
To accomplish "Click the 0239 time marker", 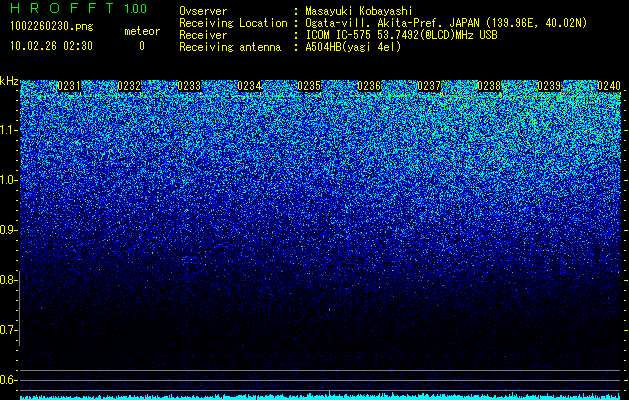I will click(x=549, y=86).
